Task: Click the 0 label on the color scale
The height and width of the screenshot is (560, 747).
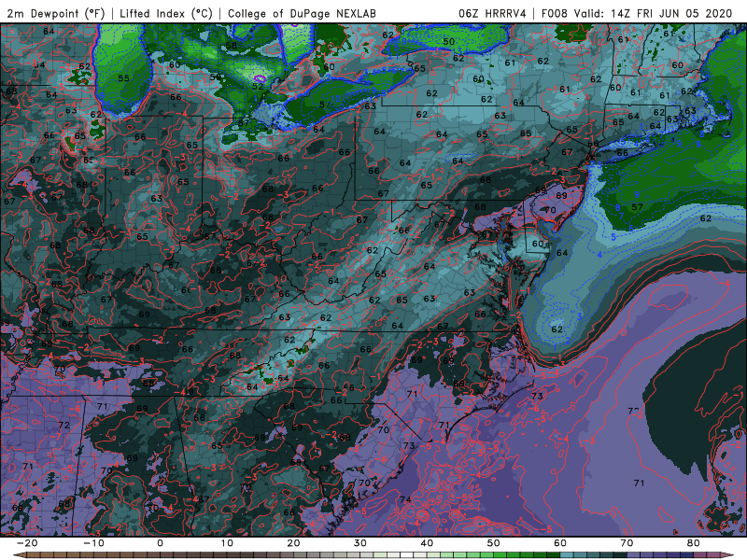Action: [x=160, y=543]
